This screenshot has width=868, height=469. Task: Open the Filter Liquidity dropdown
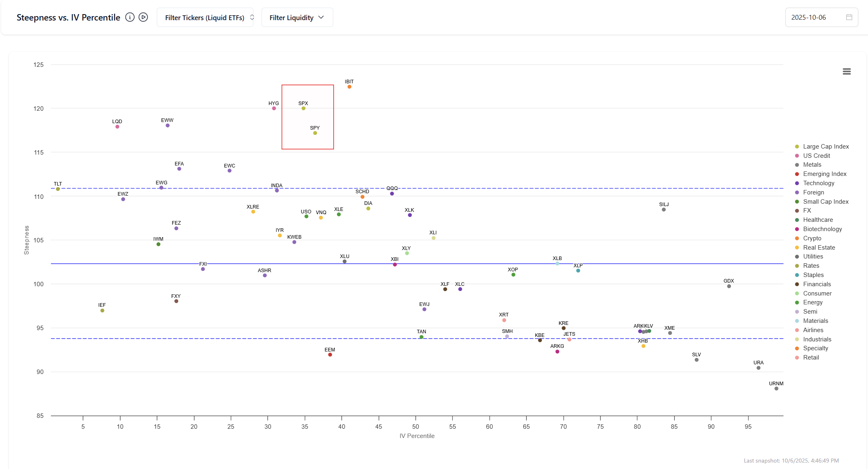point(291,18)
